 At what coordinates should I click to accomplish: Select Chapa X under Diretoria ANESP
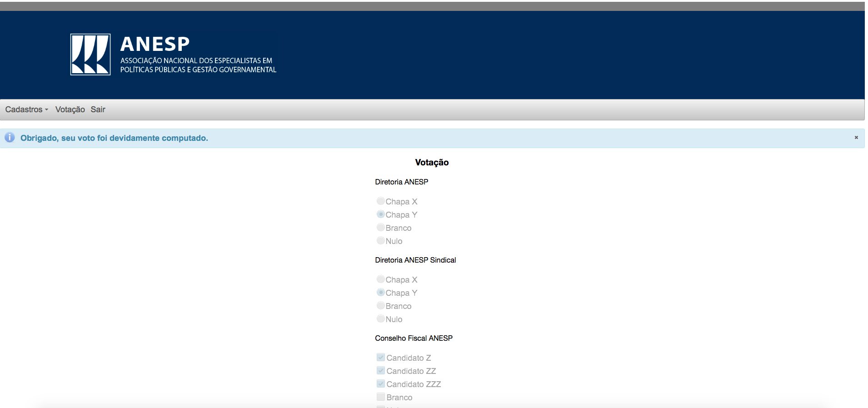pyautogui.click(x=381, y=201)
